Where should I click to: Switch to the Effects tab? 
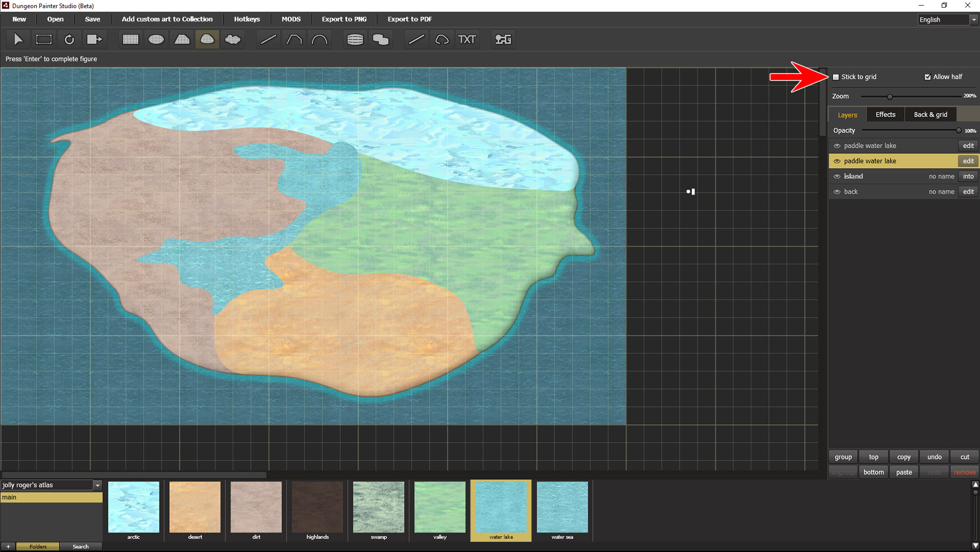pos(885,114)
